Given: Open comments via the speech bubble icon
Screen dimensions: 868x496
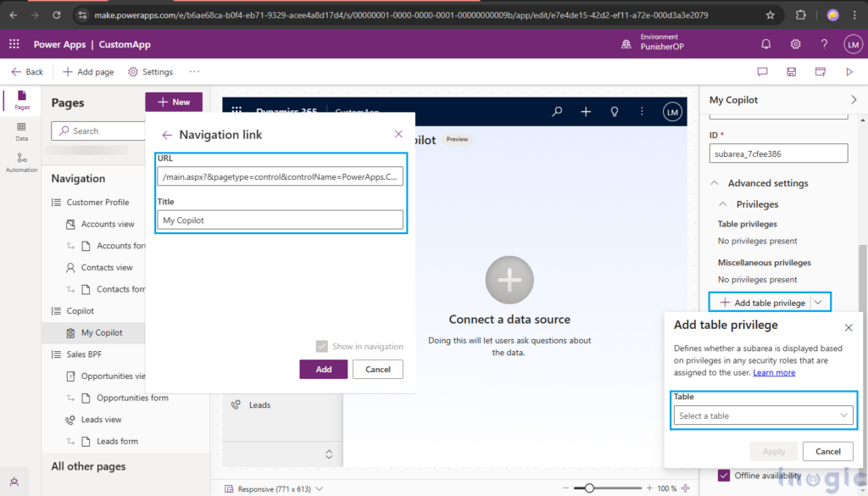Looking at the screenshot, I should (762, 72).
